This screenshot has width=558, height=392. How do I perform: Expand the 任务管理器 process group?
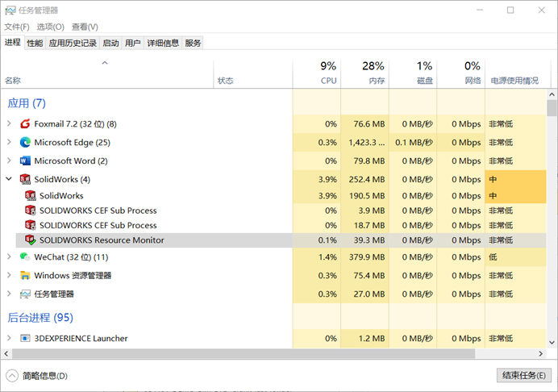coord(9,294)
